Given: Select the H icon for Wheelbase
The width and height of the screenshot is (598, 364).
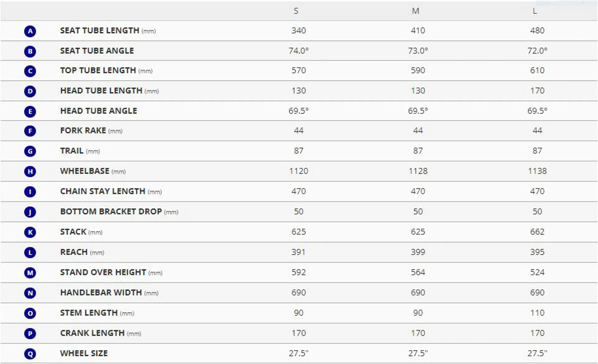Looking at the screenshot, I should [30, 171].
